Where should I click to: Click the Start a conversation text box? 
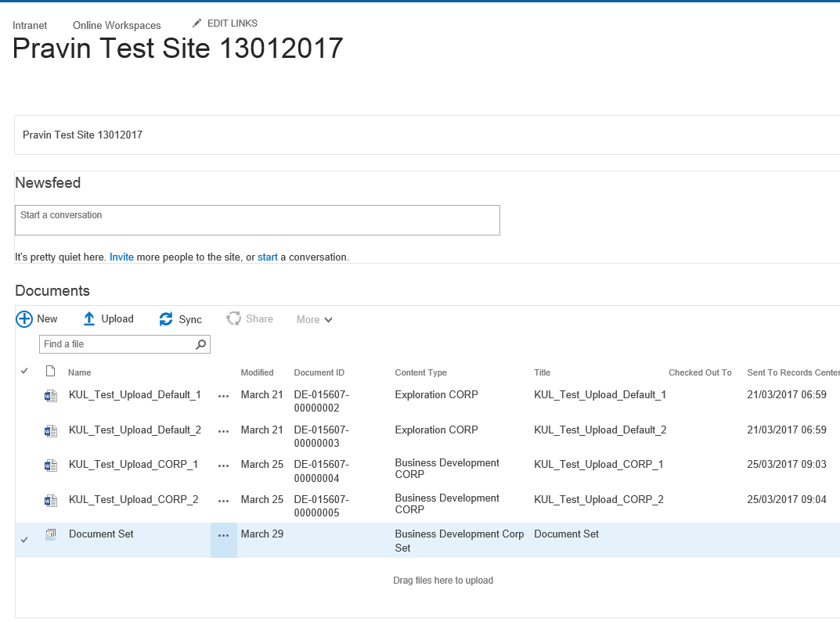257,220
